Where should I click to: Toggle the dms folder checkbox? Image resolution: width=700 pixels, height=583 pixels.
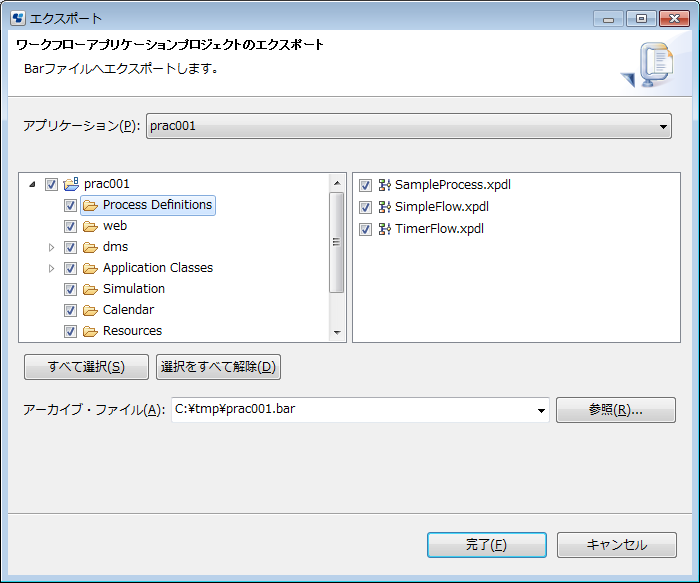70,247
